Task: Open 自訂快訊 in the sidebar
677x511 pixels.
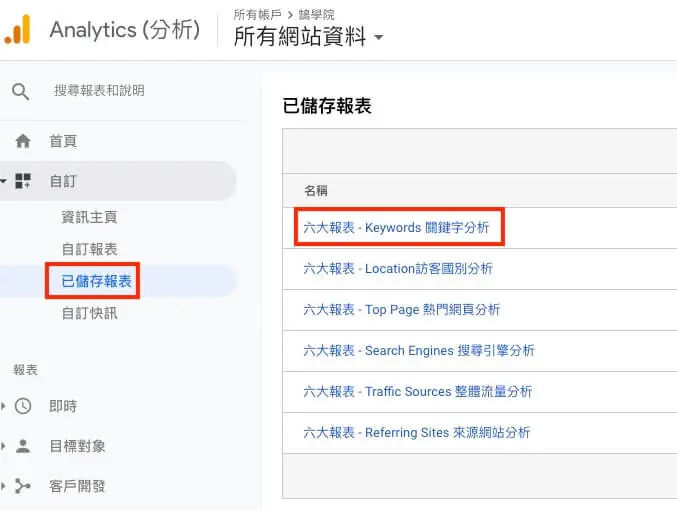Action: (89, 313)
